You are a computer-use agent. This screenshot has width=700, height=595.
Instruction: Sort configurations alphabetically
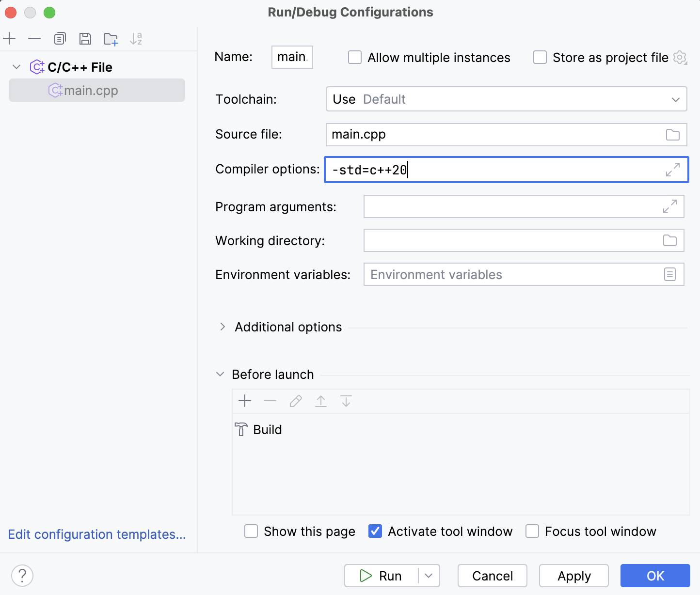[136, 39]
